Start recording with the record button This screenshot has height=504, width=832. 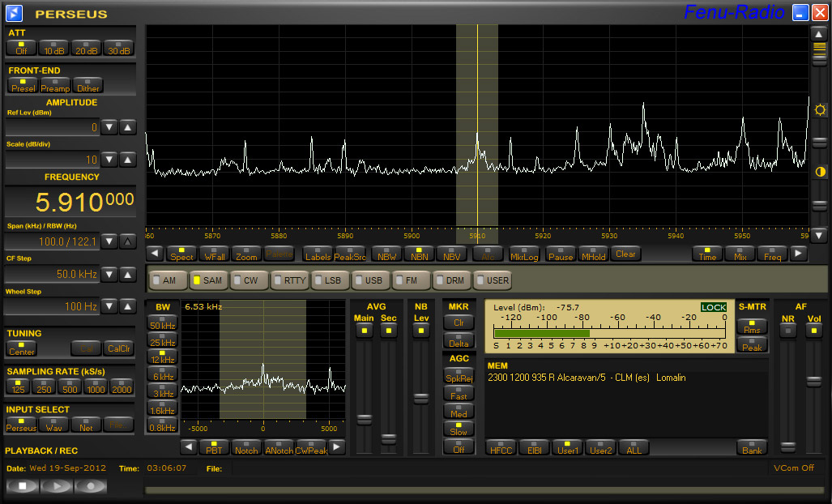[x=90, y=486]
